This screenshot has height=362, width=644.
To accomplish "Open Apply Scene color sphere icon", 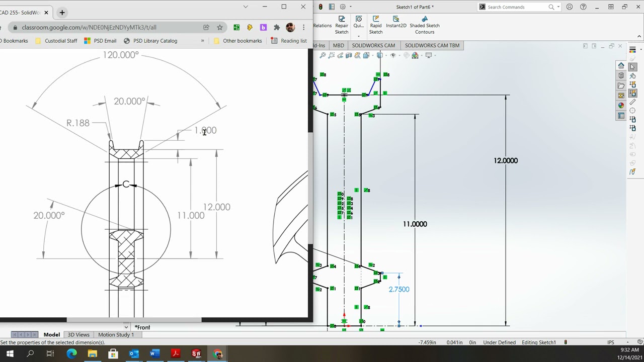I will pyautogui.click(x=415, y=55).
